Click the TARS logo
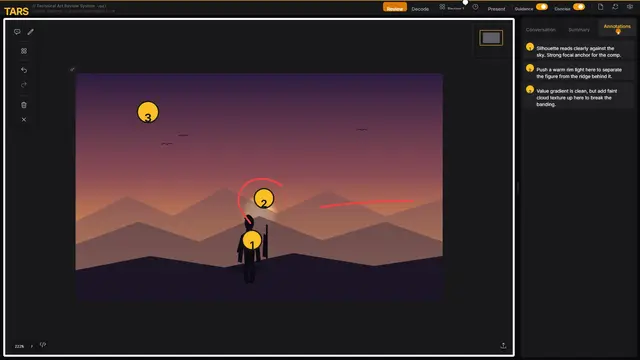 click(16, 11)
